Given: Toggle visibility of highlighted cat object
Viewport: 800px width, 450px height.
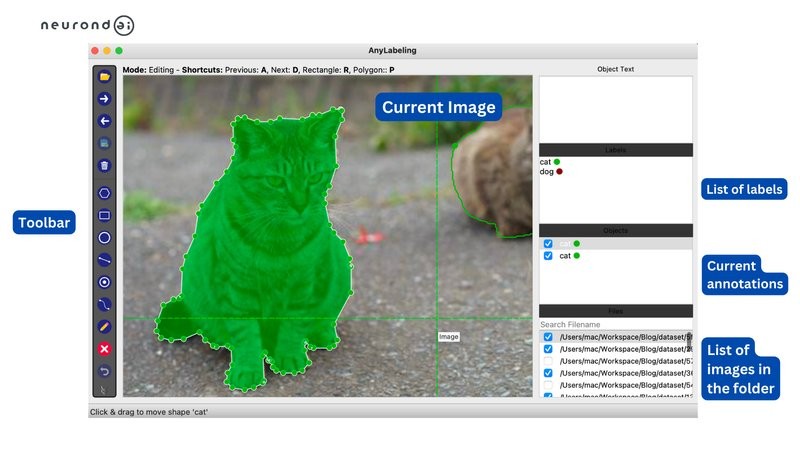Looking at the screenshot, I should [548, 244].
